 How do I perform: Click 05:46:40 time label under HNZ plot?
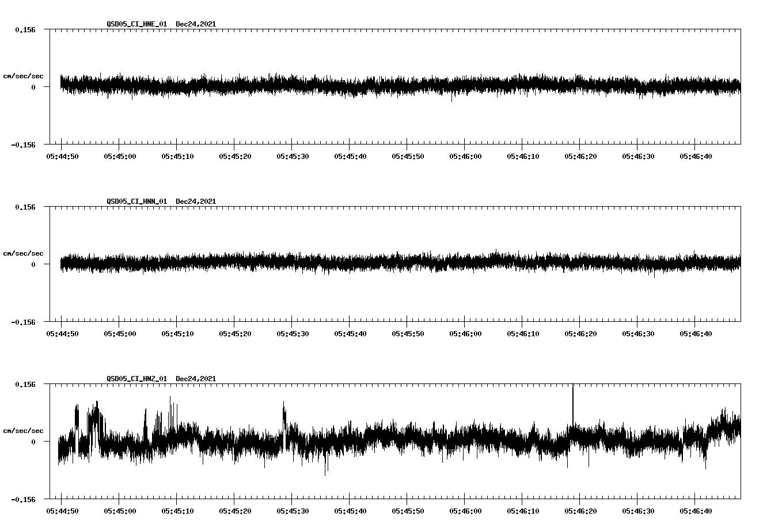point(695,511)
